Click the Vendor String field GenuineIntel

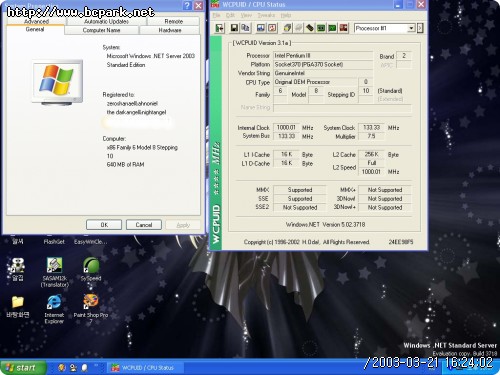pyautogui.click(x=323, y=73)
